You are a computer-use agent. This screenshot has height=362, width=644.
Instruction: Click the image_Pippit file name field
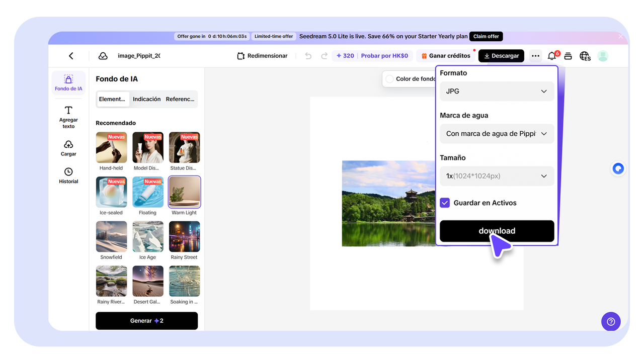coord(139,56)
